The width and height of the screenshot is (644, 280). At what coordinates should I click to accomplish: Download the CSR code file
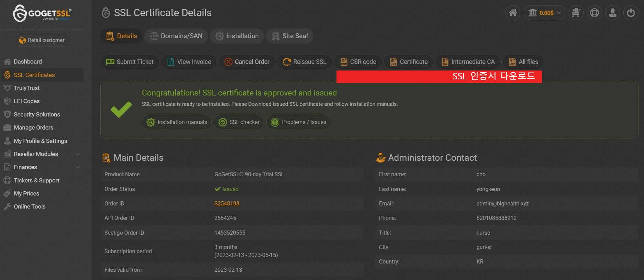coord(358,62)
